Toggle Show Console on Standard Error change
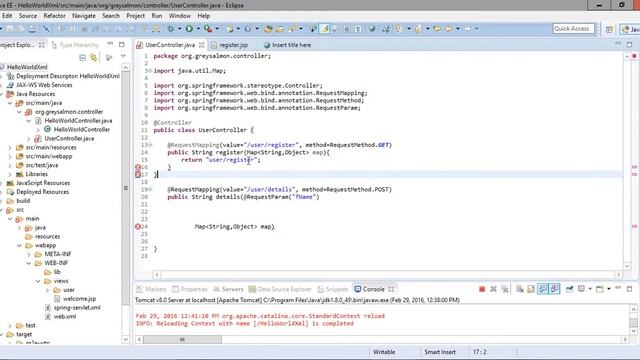Image resolution: width=640 pixels, height=360 pixels. pos(554,289)
